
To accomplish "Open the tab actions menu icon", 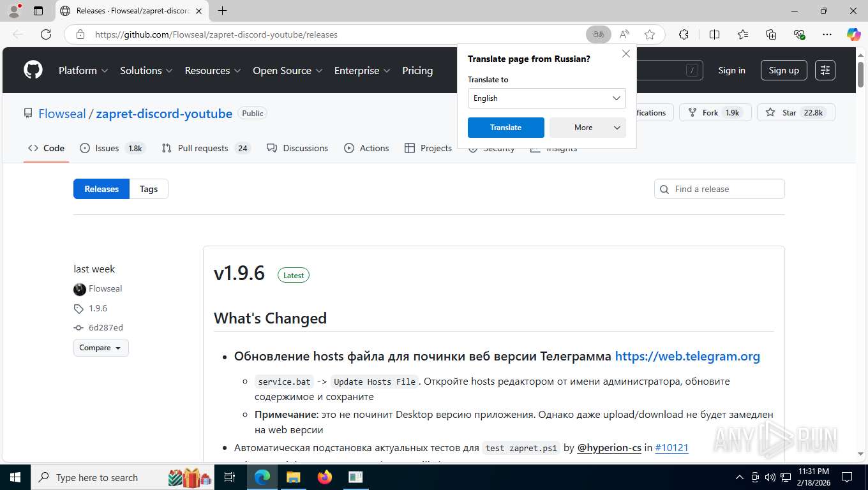I will point(38,11).
